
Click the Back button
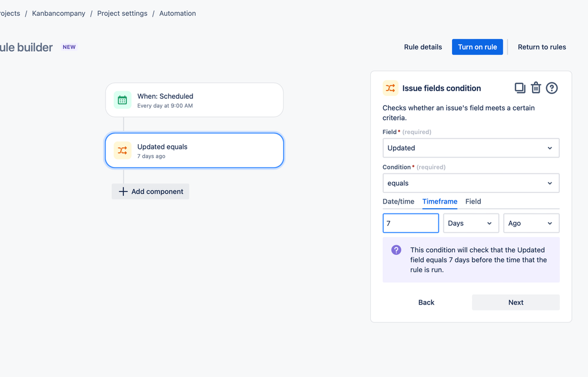tap(426, 302)
